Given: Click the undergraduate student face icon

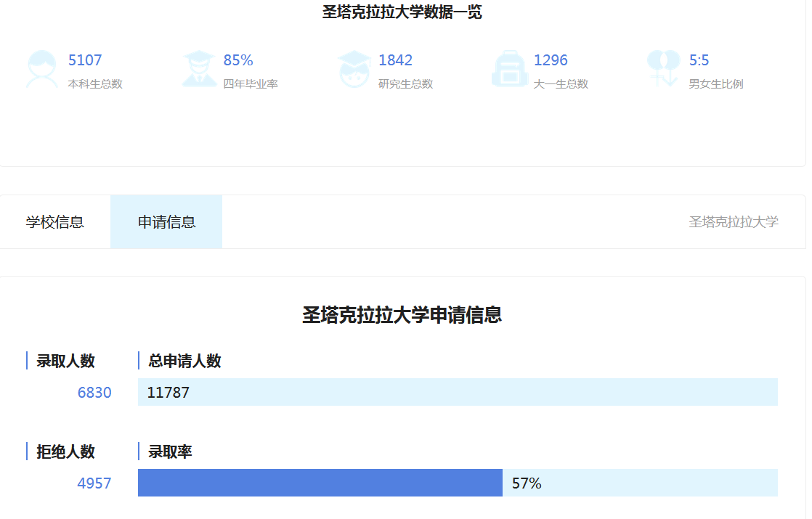Looking at the screenshot, I should pos(42,70).
